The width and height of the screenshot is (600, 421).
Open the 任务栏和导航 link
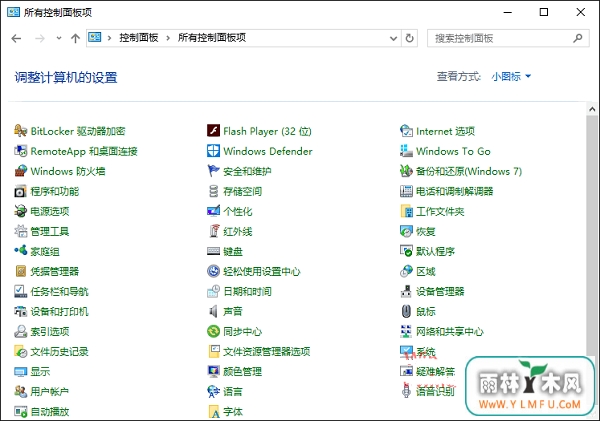pos(59,292)
